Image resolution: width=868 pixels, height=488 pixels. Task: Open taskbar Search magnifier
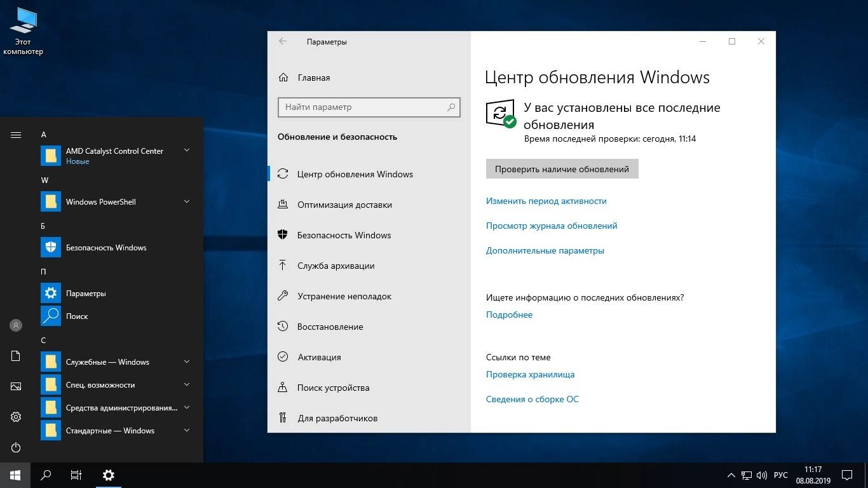pyautogui.click(x=46, y=475)
